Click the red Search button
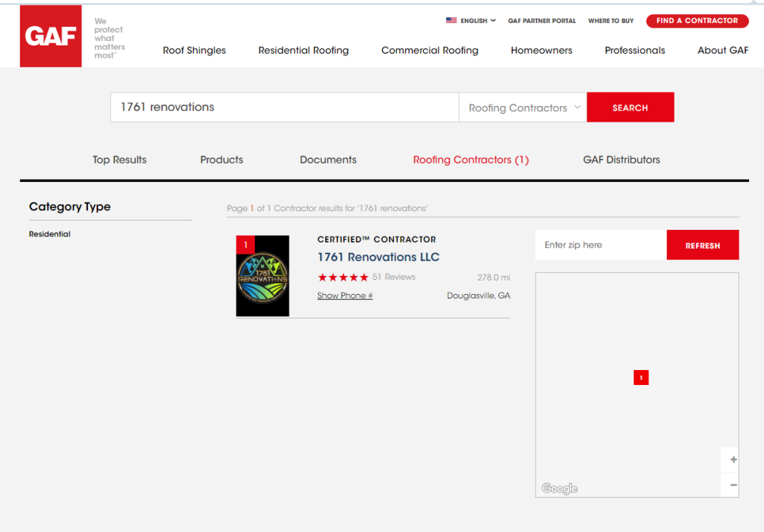764x532 pixels. (630, 107)
